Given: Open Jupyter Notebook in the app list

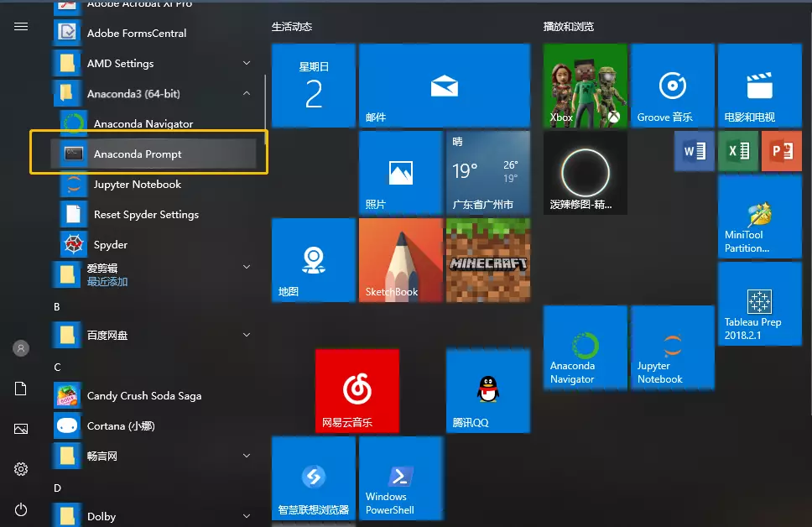Looking at the screenshot, I should point(153,185).
